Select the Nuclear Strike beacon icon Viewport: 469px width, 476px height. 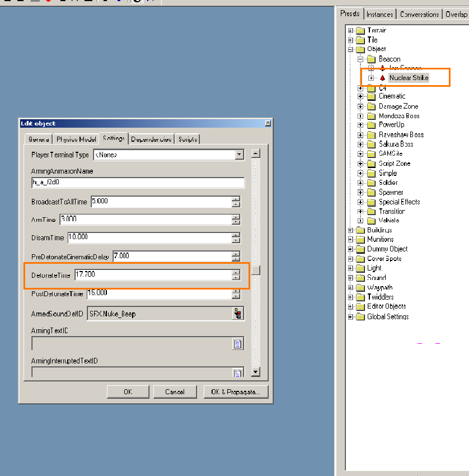coord(382,78)
